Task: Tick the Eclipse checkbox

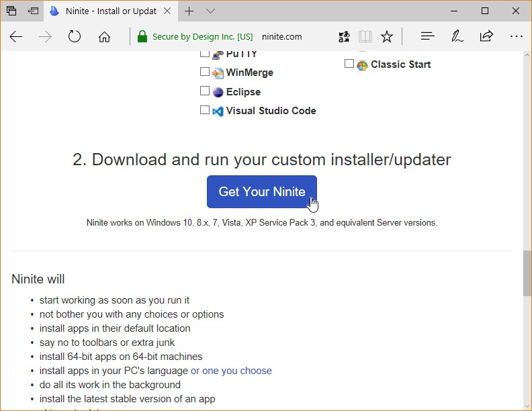Action: coord(205,91)
